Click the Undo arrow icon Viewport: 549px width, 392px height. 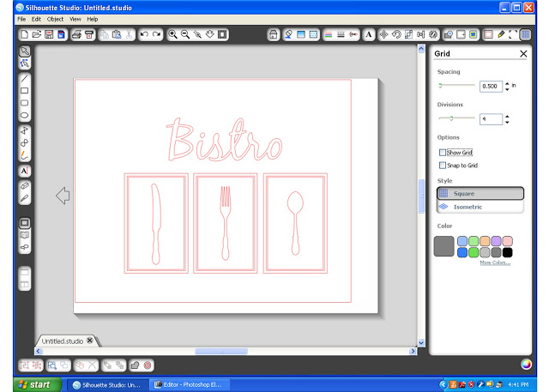tap(144, 34)
